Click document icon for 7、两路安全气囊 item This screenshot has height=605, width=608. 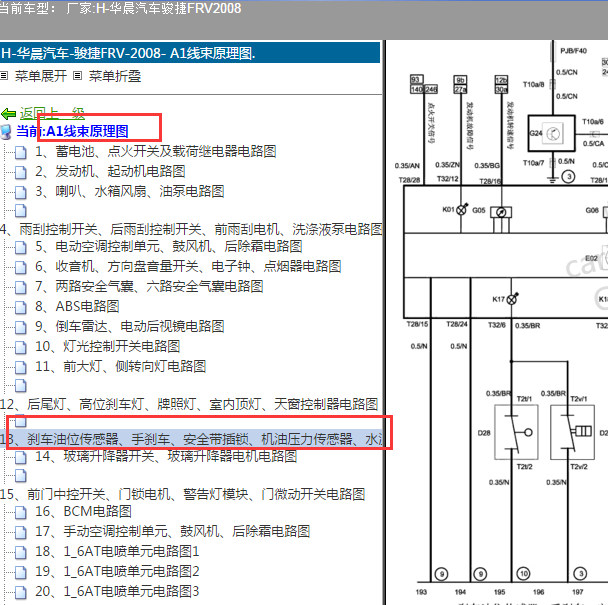click(21, 287)
